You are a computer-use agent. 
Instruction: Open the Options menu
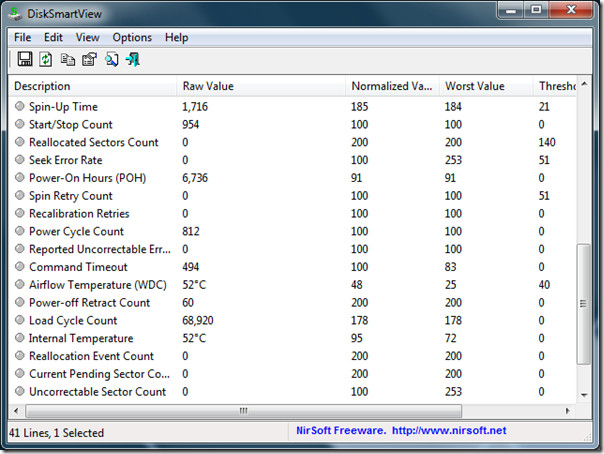click(132, 37)
